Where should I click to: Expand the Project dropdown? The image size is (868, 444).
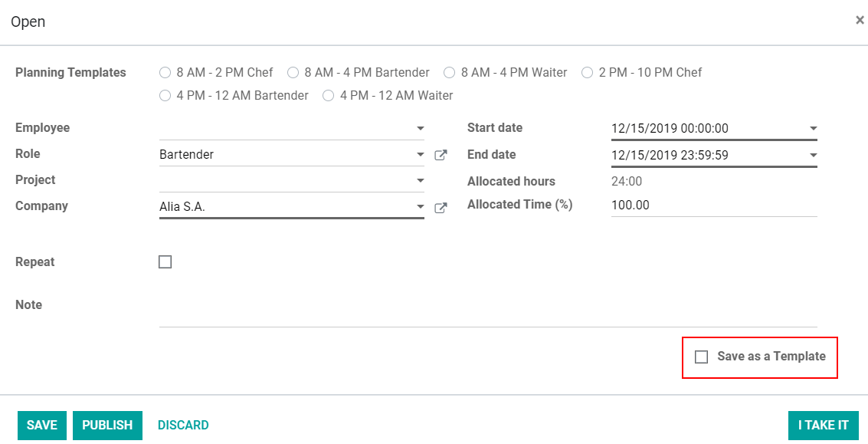(x=420, y=181)
